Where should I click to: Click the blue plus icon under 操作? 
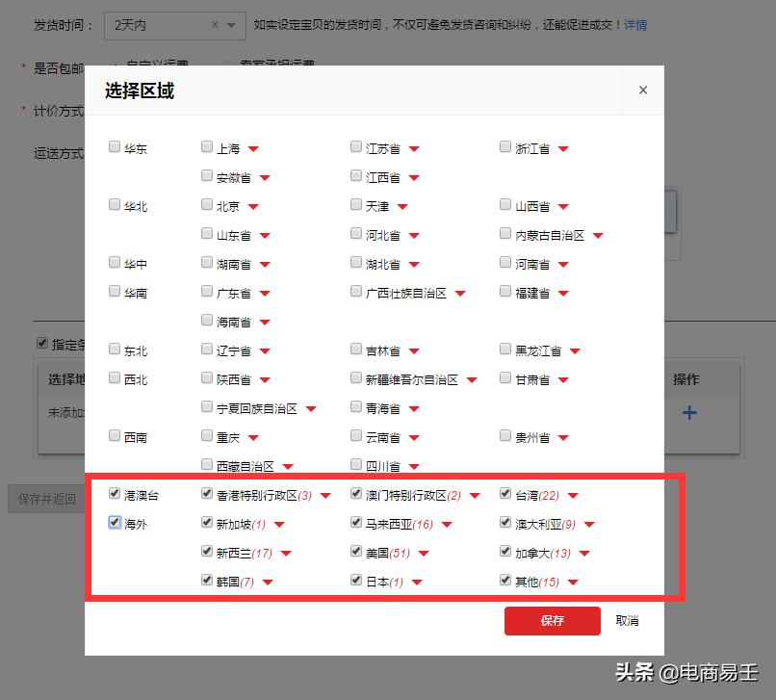[x=689, y=412]
